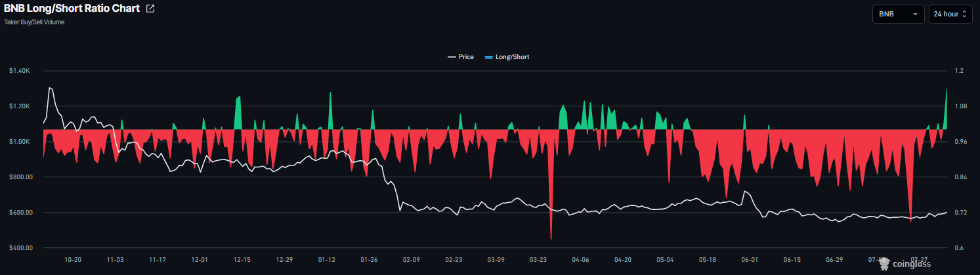Click the white Price legend line marker
The image size is (980, 275).
pyautogui.click(x=452, y=57)
